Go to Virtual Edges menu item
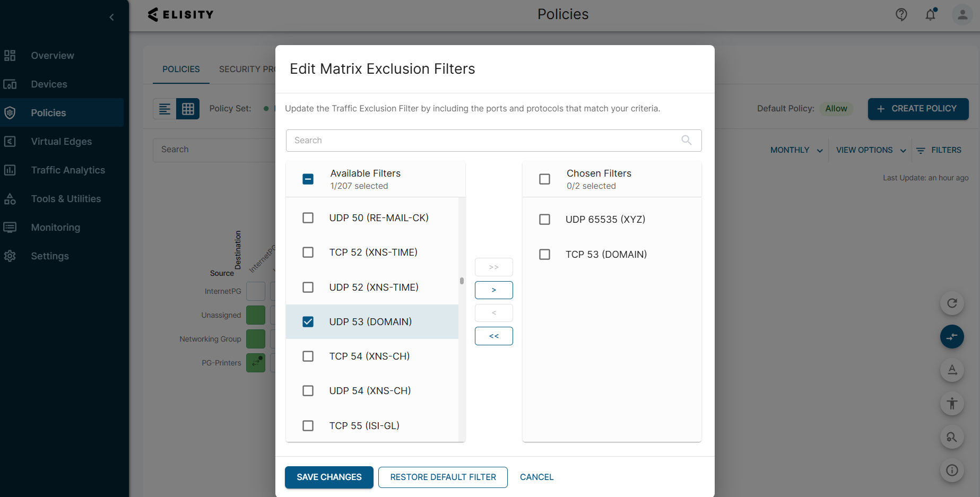The height and width of the screenshot is (497, 980). [61, 142]
